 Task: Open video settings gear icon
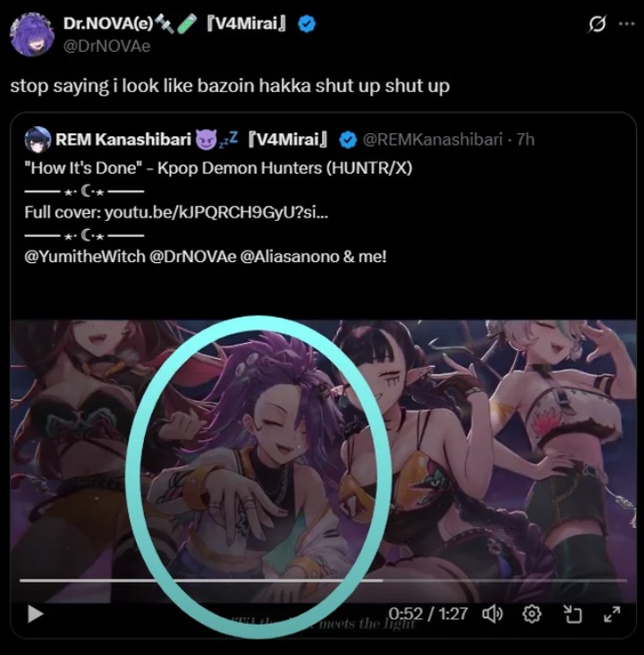pos(531,614)
